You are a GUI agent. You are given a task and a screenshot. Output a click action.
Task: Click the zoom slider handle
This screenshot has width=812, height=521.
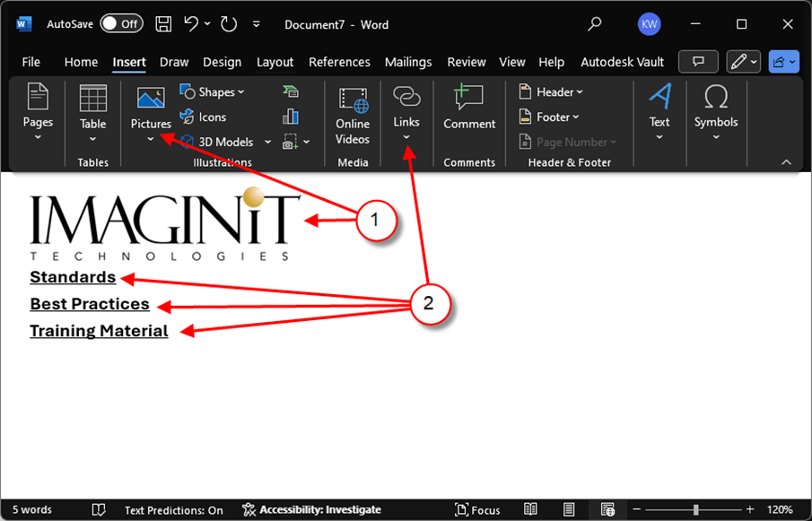(695, 509)
